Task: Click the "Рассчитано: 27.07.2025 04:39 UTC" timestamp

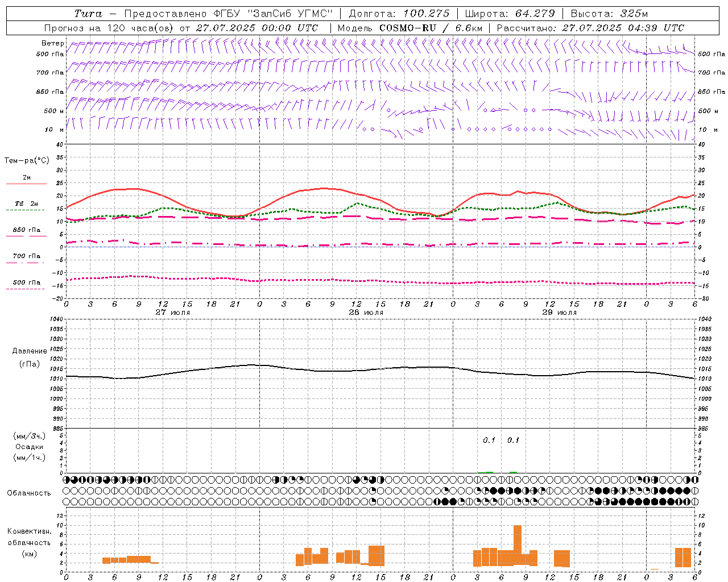Action: pos(590,28)
